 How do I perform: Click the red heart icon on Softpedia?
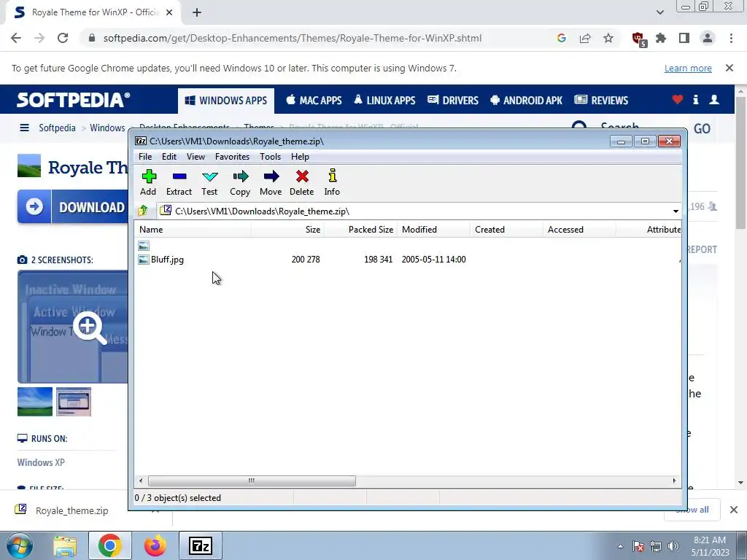(x=678, y=99)
